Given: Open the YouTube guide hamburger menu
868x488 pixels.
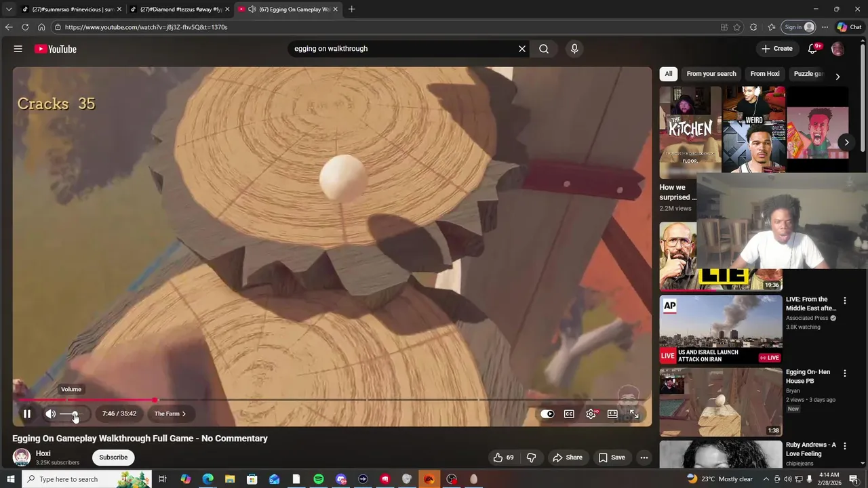Looking at the screenshot, I should pyautogui.click(x=18, y=49).
